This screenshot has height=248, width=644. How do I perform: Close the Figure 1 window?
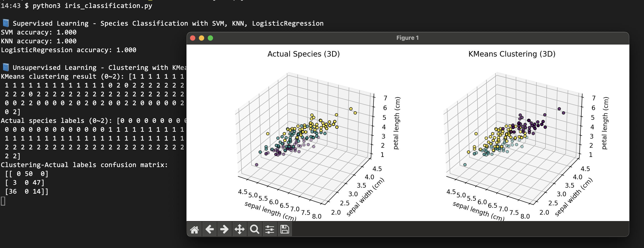coord(192,38)
